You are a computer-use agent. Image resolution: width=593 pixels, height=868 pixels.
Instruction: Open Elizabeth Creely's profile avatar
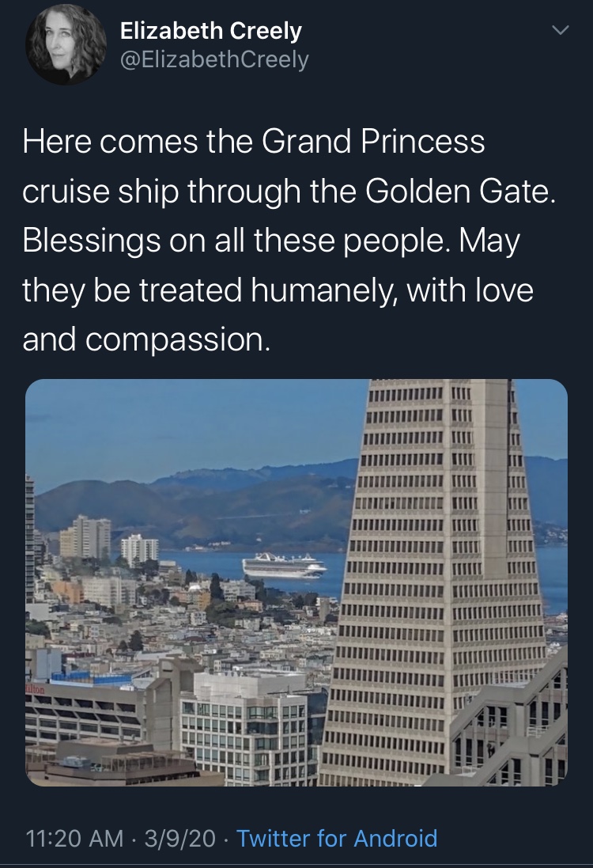coord(66,45)
